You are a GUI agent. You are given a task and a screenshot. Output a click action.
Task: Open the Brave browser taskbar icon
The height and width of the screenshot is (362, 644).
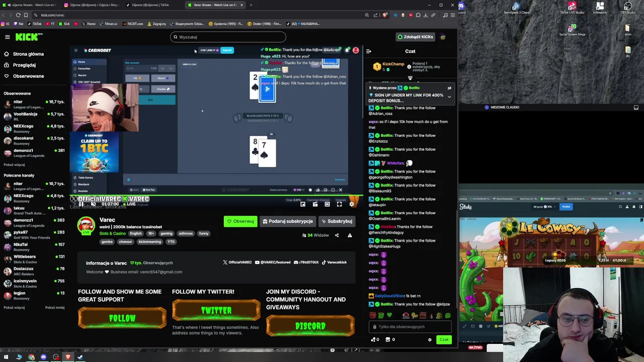[68, 357]
